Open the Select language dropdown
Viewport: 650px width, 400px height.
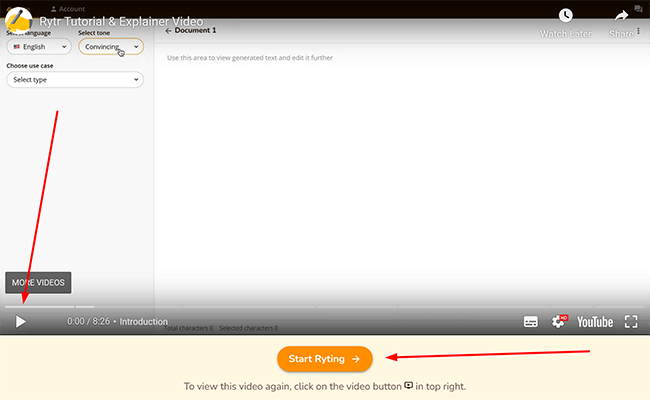tap(38, 46)
